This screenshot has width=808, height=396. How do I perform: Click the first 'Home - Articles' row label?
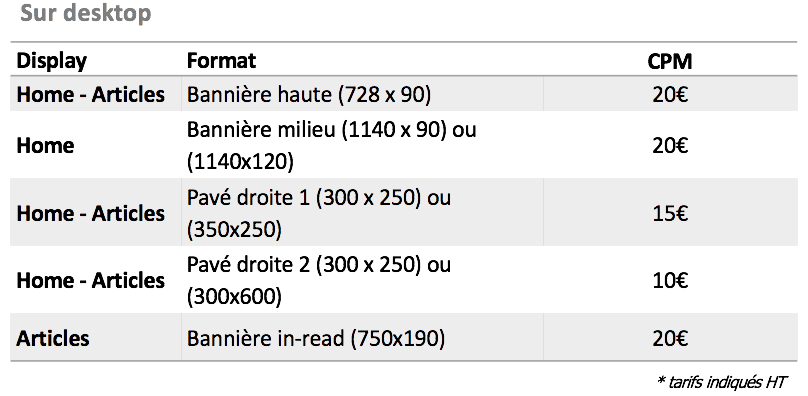(x=91, y=94)
